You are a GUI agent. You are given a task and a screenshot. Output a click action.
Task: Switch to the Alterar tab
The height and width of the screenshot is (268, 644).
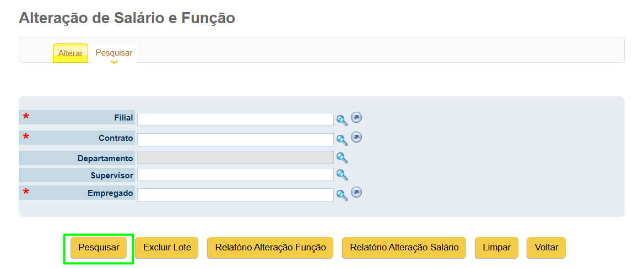pyautogui.click(x=71, y=53)
